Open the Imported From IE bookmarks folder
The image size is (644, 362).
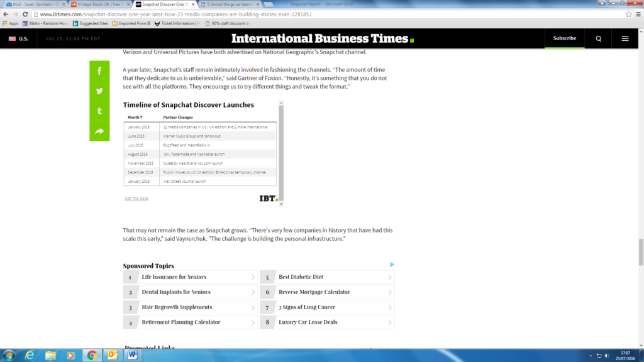point(131,23)
